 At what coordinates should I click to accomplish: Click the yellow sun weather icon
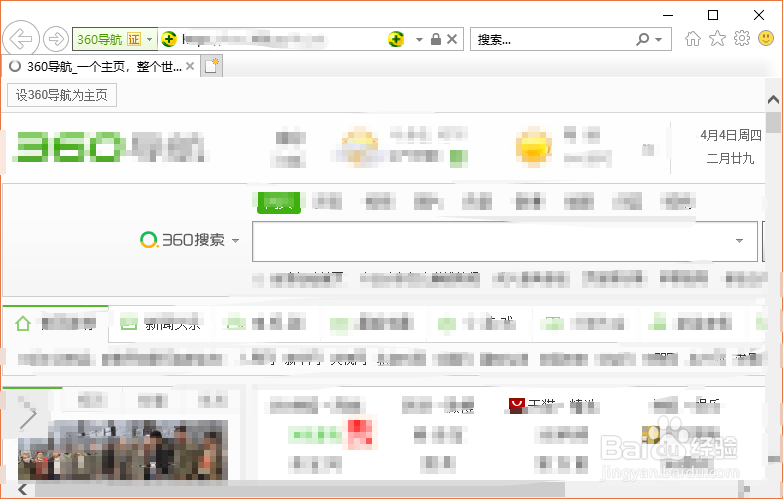[x=533, y=146]
